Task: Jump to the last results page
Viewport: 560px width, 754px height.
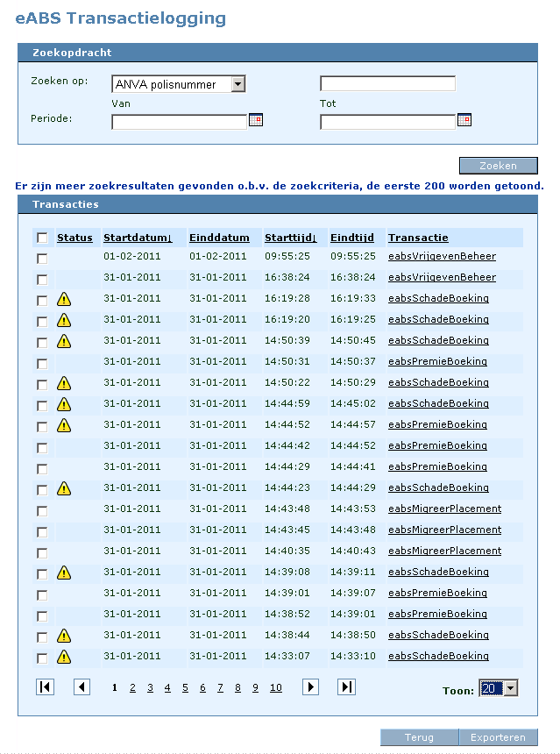Action: point(346,687)
